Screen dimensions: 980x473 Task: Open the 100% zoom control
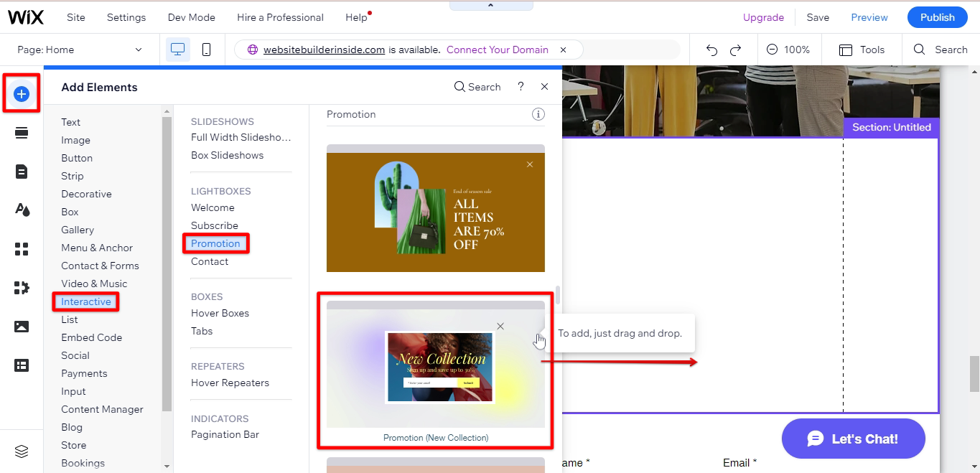[x=788, y=50]
